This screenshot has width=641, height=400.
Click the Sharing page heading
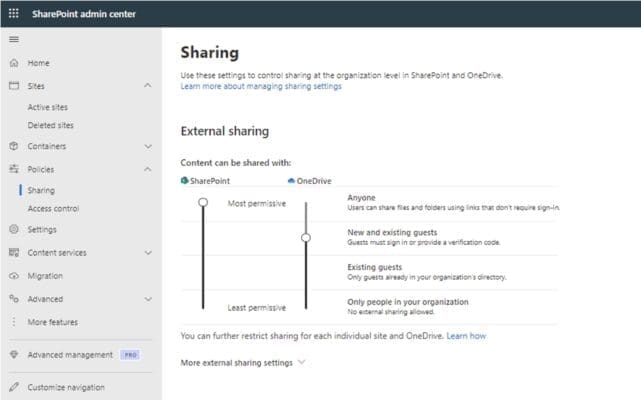coord(210,53)
